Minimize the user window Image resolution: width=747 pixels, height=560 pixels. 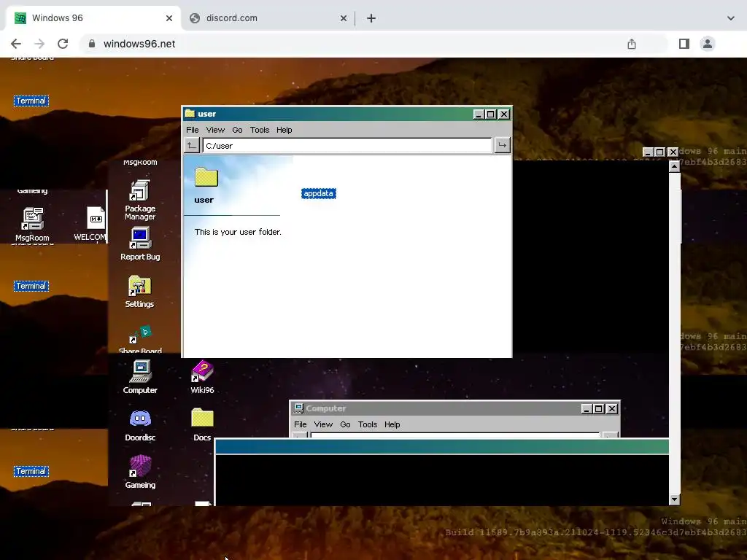point(479,114)
